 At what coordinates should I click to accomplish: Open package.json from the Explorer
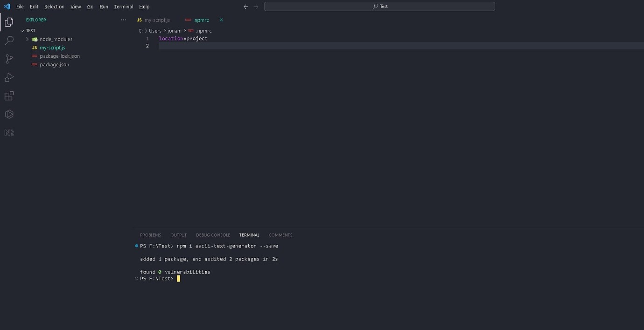tap(54, 64)
